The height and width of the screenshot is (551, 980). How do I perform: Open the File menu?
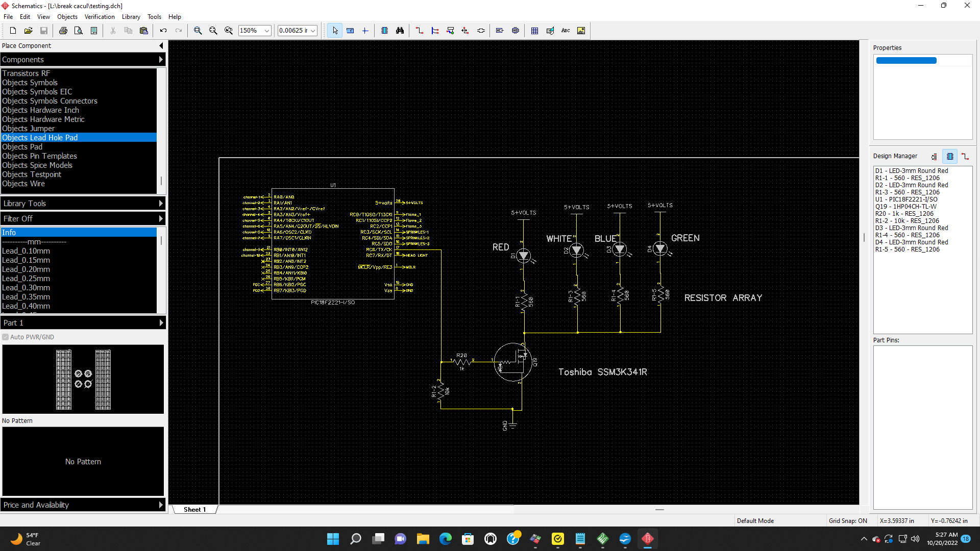pos(8,17)
